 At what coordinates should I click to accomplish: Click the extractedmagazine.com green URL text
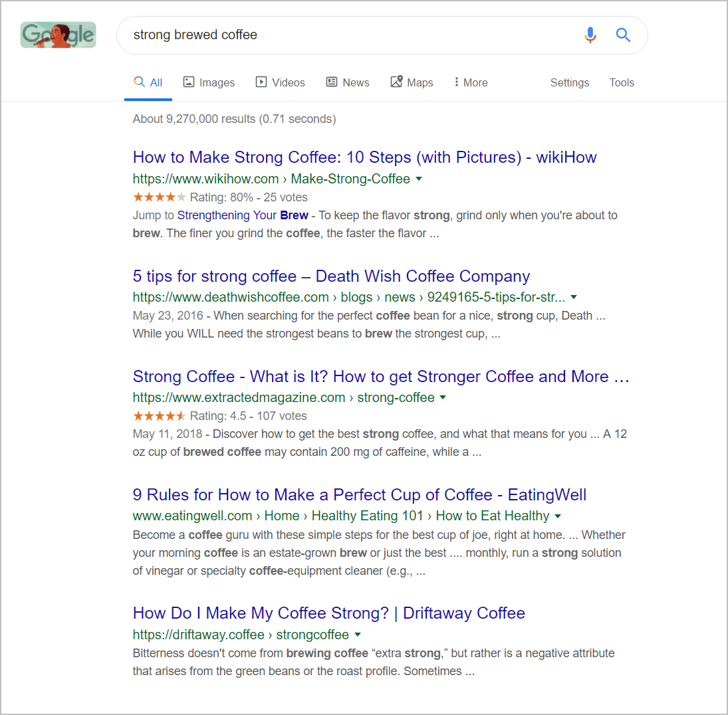(284, 397)
